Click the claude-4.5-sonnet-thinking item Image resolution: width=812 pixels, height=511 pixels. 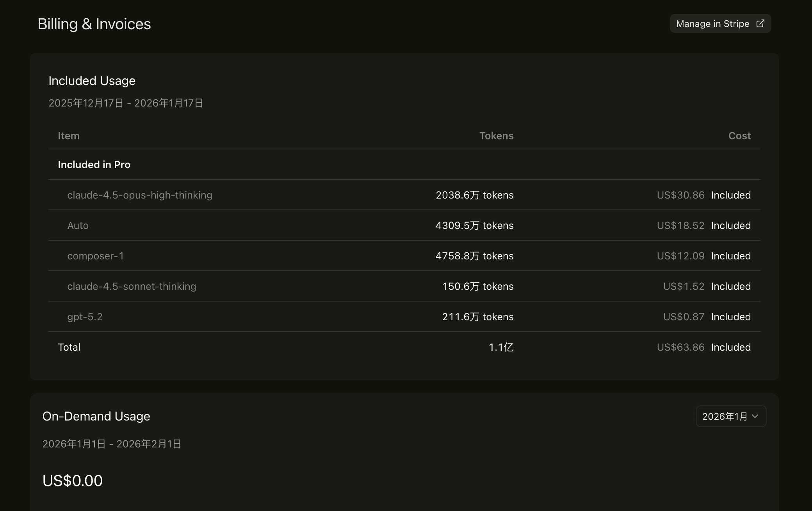coord(132,286)
